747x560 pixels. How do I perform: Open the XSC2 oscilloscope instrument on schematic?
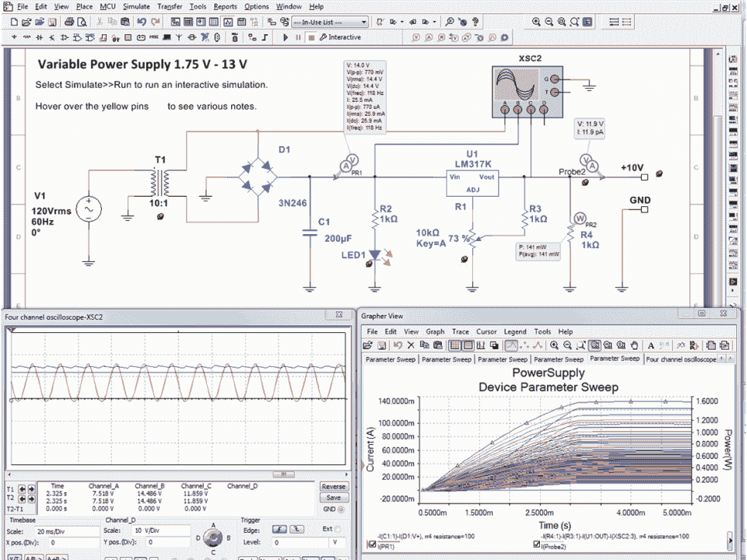point(527,92)
